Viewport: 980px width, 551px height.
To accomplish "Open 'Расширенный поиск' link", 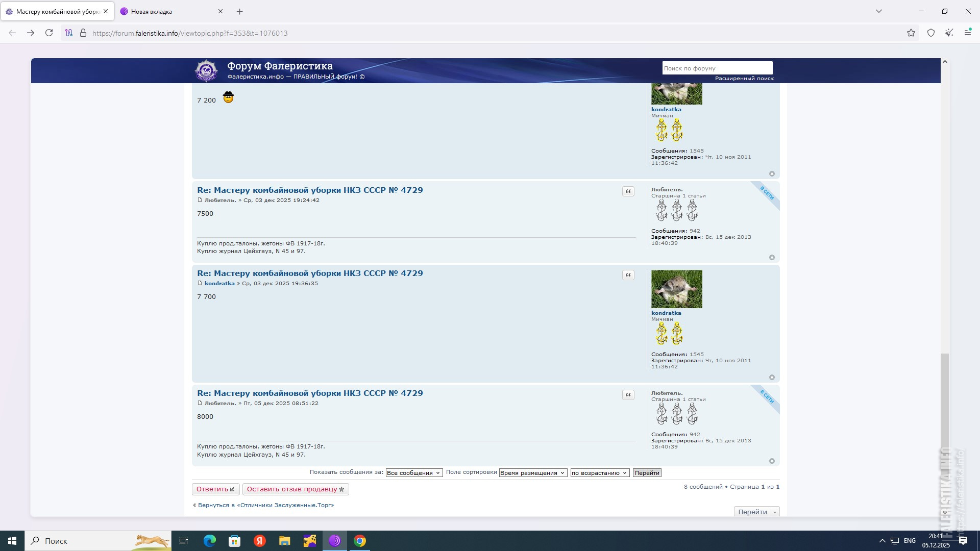I will [x=744, y=79].
